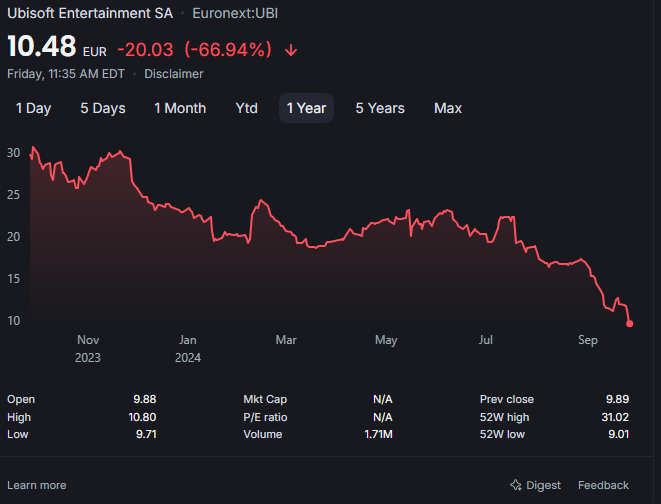Image resolution: width=661 pixels, height=504 pixels.
Task: Switch to the 5 Days range
Action: [x=103, y=108]
